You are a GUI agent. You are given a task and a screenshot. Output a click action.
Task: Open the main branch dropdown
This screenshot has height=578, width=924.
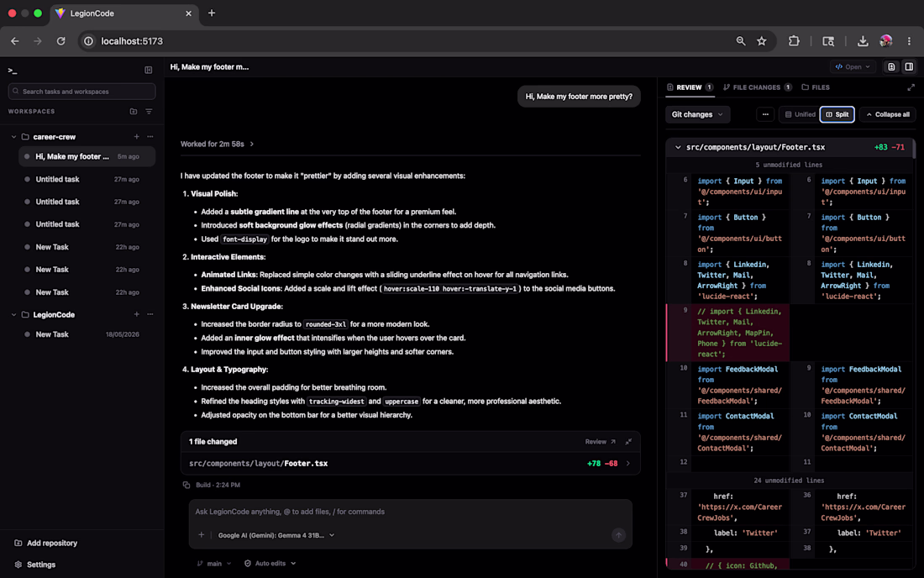(214, 563)
